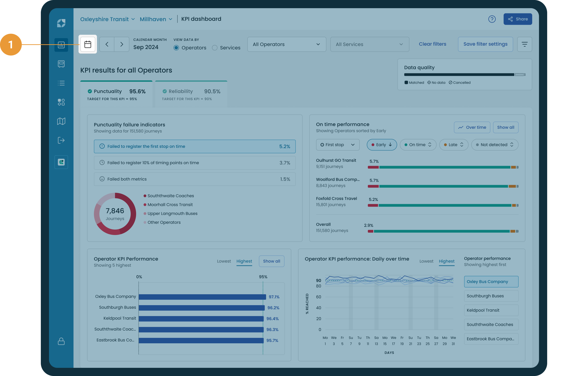Expand the All Operators dropdown
Screen dimensions: 588x376
click(x=287, y=44)
